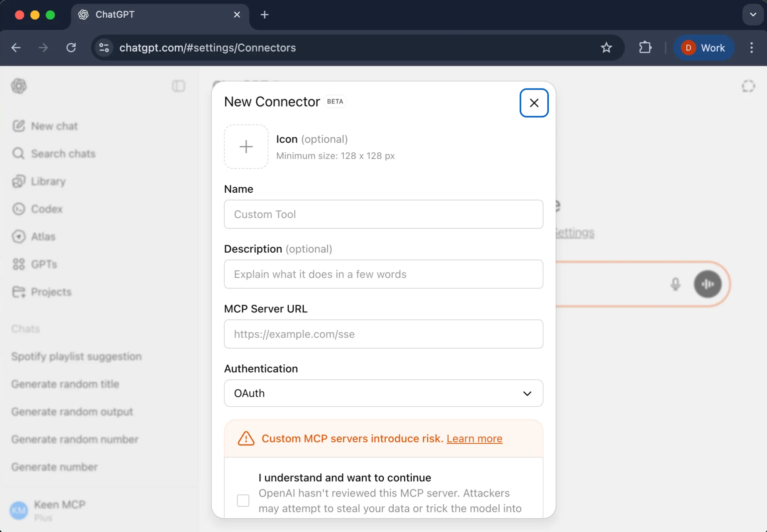
Task: Open the Chrome three-dot menu
Action: click(x=751, y=48)
